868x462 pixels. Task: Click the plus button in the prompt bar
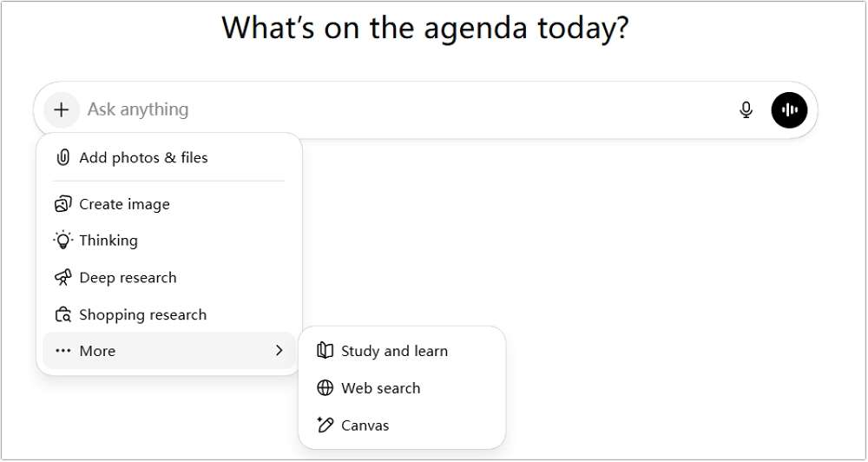[x=61, y=110]
